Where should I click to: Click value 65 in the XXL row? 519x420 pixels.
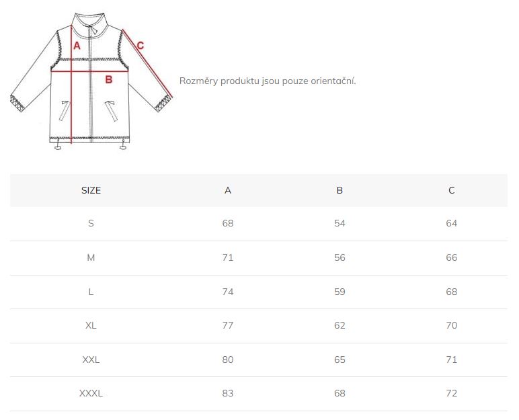coord(340,360)
